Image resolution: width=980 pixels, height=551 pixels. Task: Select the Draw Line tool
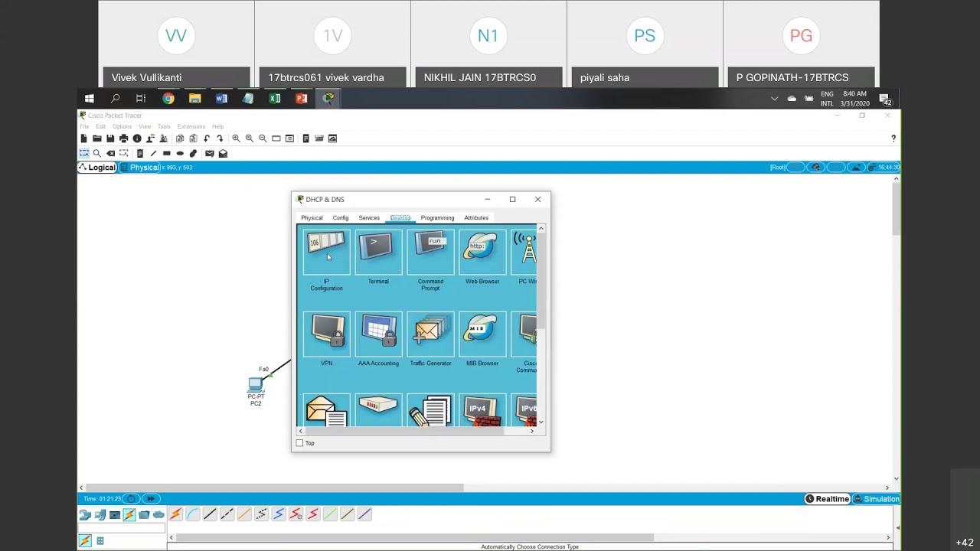[153, 153]
